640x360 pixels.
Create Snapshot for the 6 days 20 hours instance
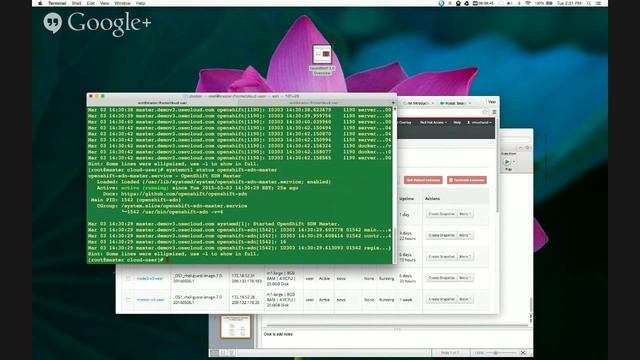point(441,278)
